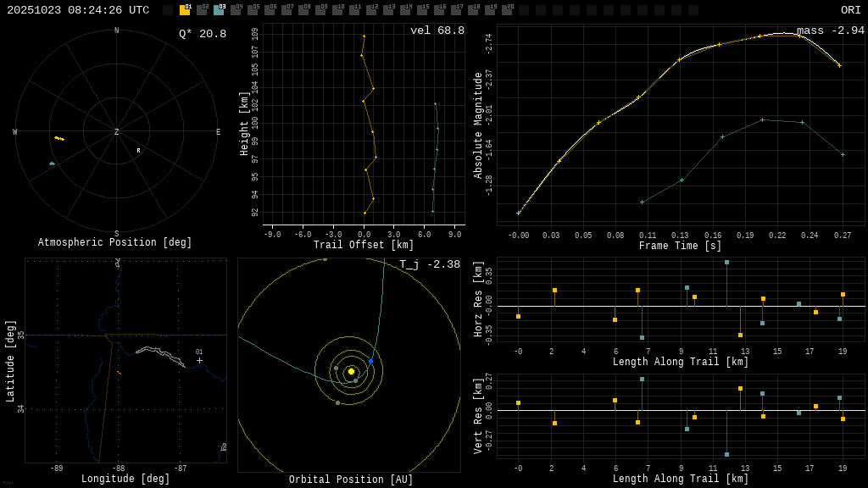Click station 01 cross marker on map
The width and height of the screenshot is (868, 488).
[x=200, y=361]
